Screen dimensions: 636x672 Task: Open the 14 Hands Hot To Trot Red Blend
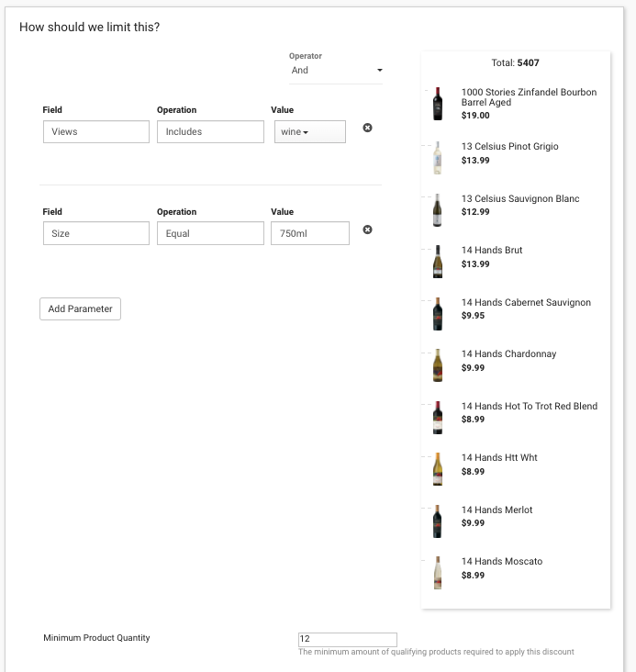pos(530,407)
